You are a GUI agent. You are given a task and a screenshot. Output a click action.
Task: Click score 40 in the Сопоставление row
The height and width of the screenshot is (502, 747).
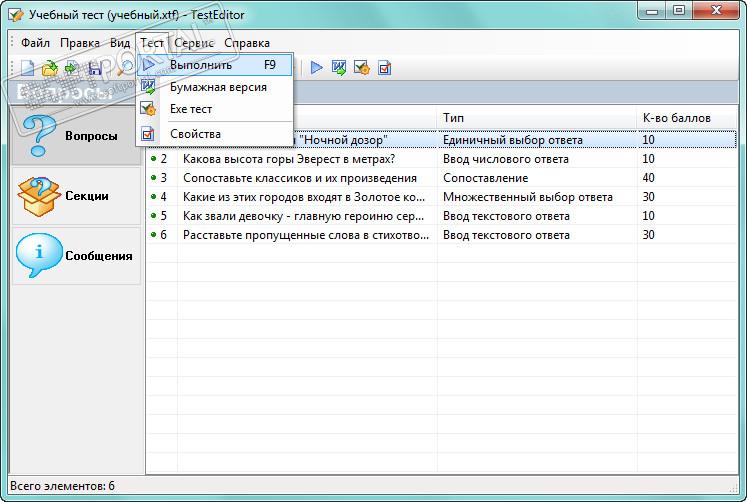648,178
